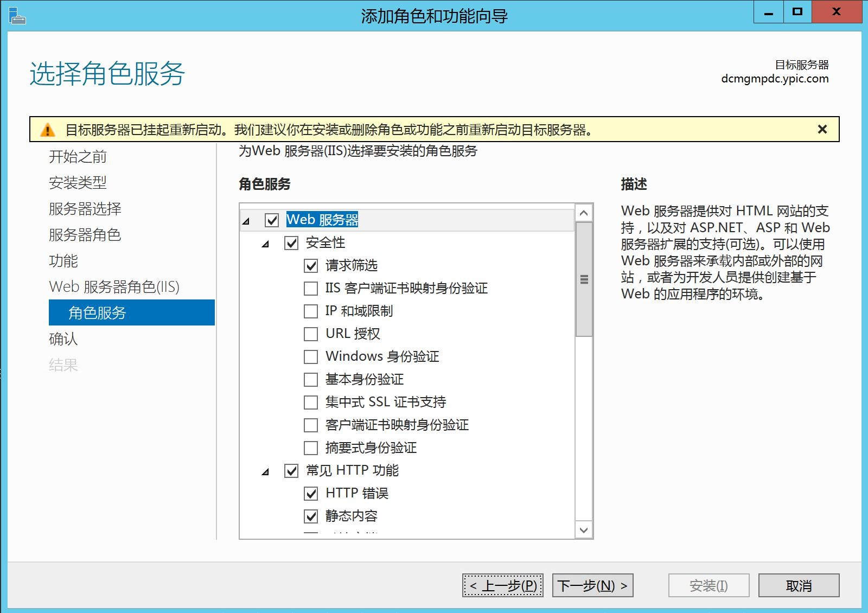Viewport: 868px width, 613px height.
Task: Uncheck the 请求筛选 checkbox
Action: pos(311,266)
